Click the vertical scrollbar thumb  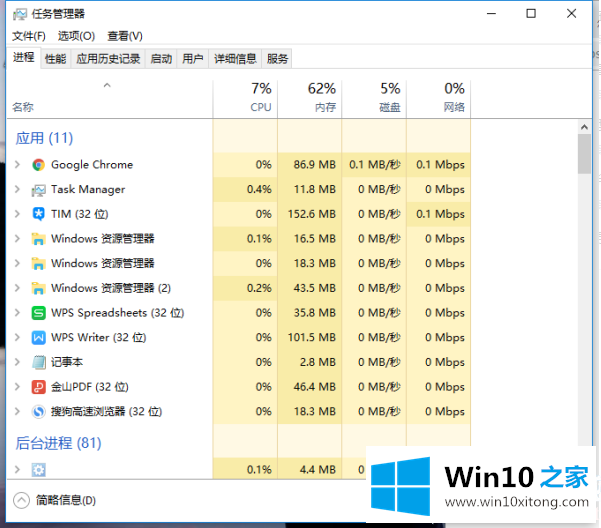pyautogui.click(x=584, y=154)
